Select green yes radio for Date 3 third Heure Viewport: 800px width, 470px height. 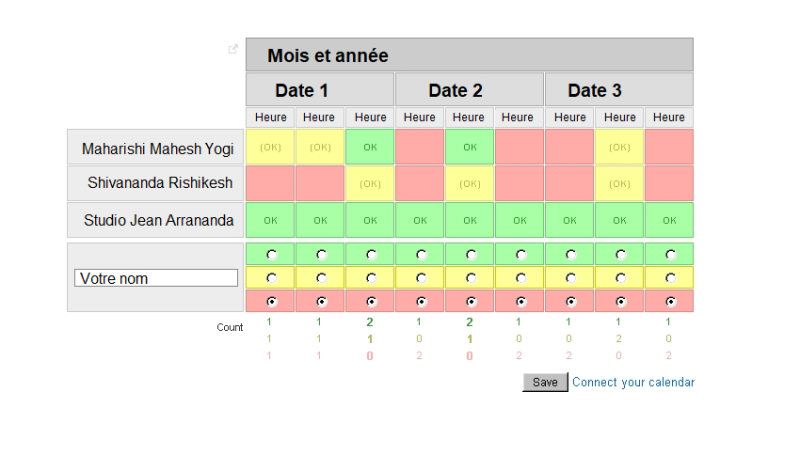click(x=671, y=255)
